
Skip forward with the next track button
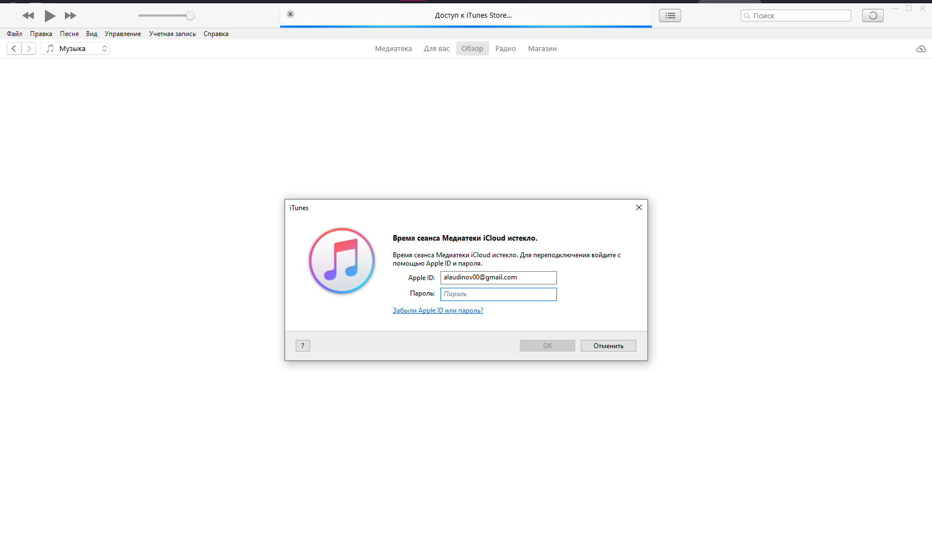point(70,16)
